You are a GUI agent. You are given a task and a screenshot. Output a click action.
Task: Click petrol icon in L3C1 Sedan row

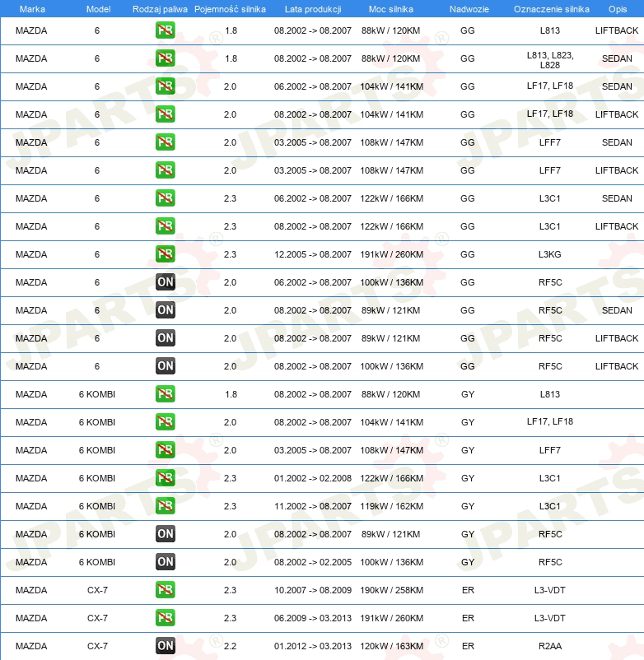point(165,198)
